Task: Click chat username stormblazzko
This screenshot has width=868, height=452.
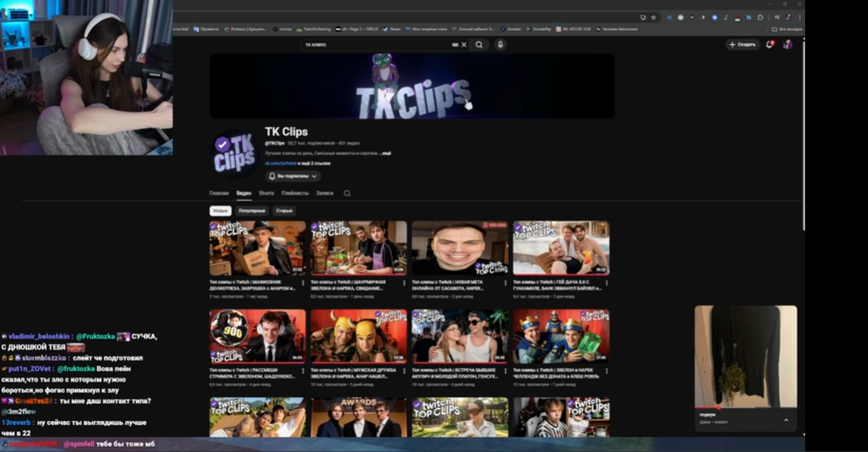Action: [45, 358]
